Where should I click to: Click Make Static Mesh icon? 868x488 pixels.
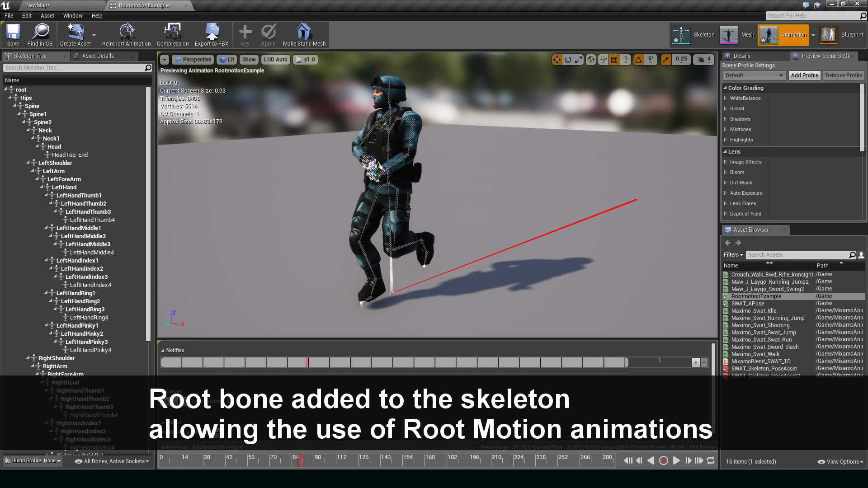[x=304, y=35]
